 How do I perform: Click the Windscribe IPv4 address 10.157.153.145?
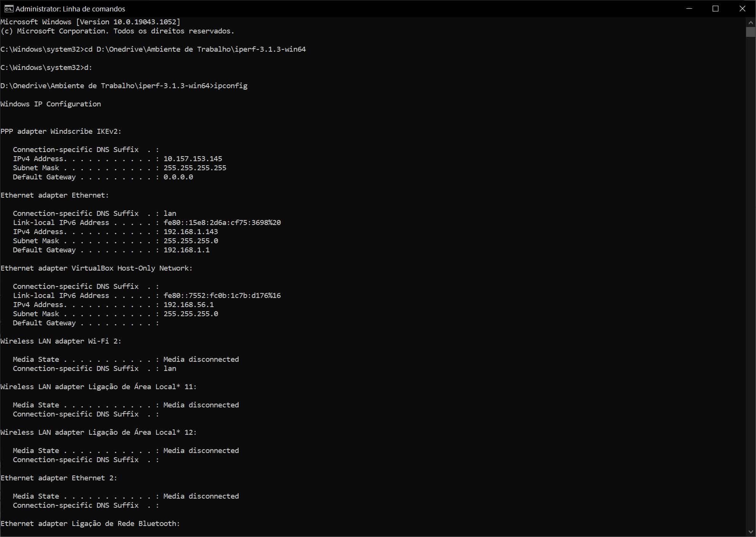click(192, 158)
